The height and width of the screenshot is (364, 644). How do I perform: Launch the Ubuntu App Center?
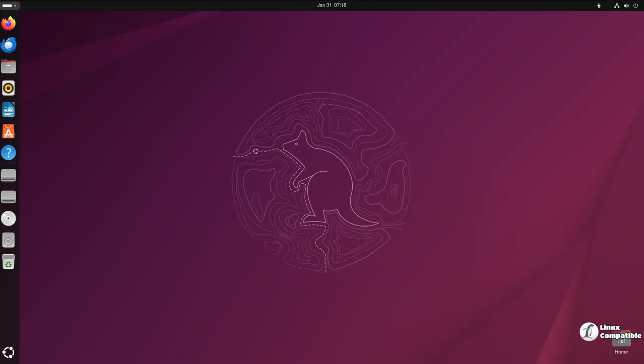9,131
